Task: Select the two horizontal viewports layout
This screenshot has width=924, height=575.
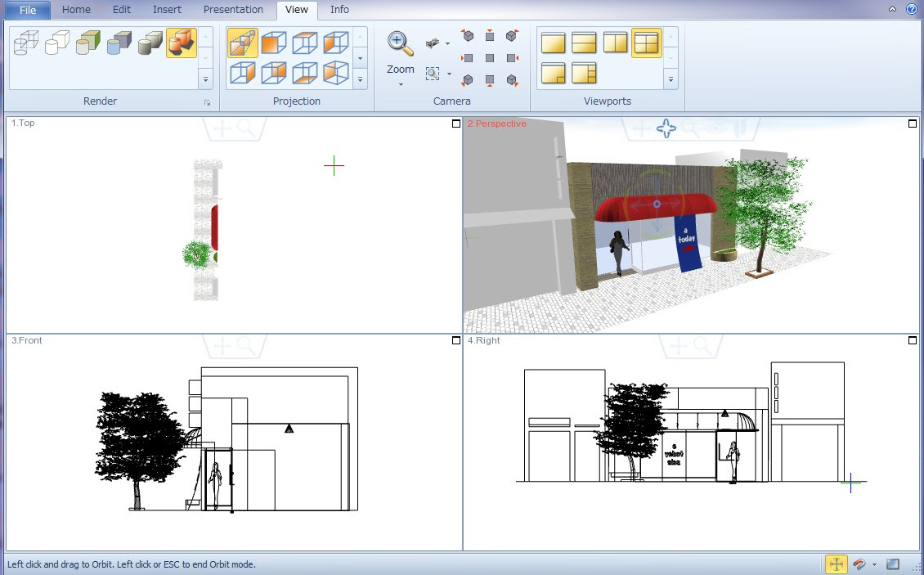Action: coord(584,43)
